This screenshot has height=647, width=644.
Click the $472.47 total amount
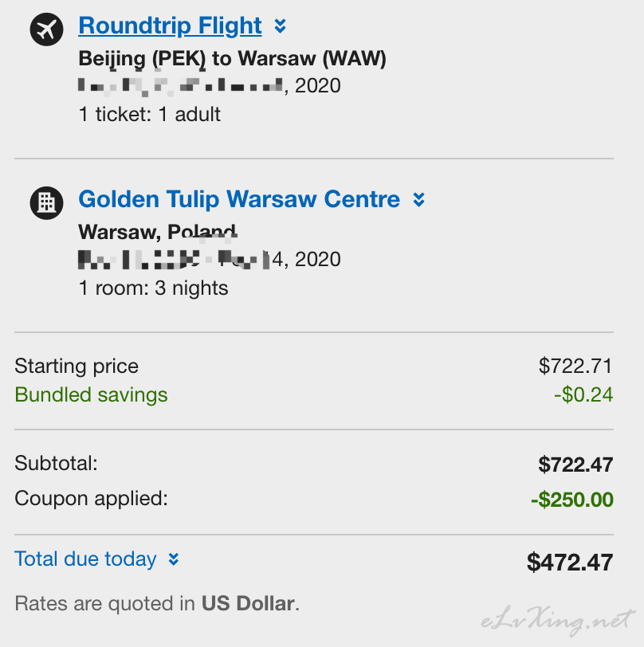(x=570, y=562)
